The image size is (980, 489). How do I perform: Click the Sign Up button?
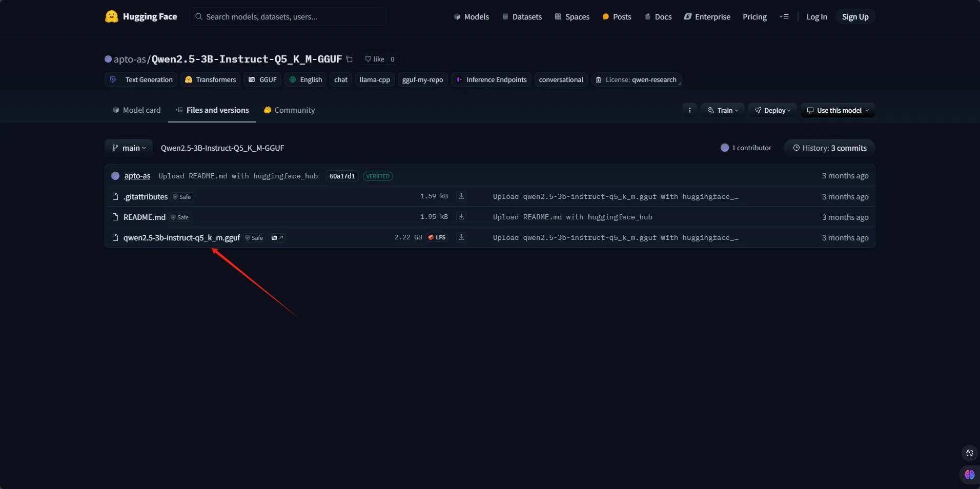coord(855,17)
